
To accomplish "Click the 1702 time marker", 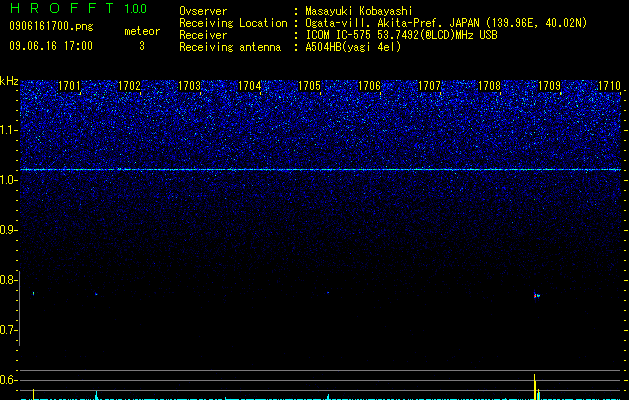I will pyautogui.click(x=130, y=86).
